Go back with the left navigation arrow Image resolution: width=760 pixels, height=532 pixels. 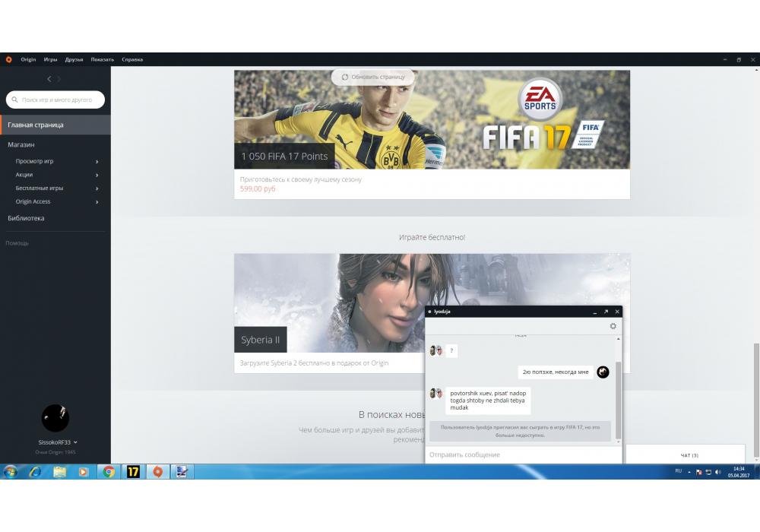coord(49,78)
